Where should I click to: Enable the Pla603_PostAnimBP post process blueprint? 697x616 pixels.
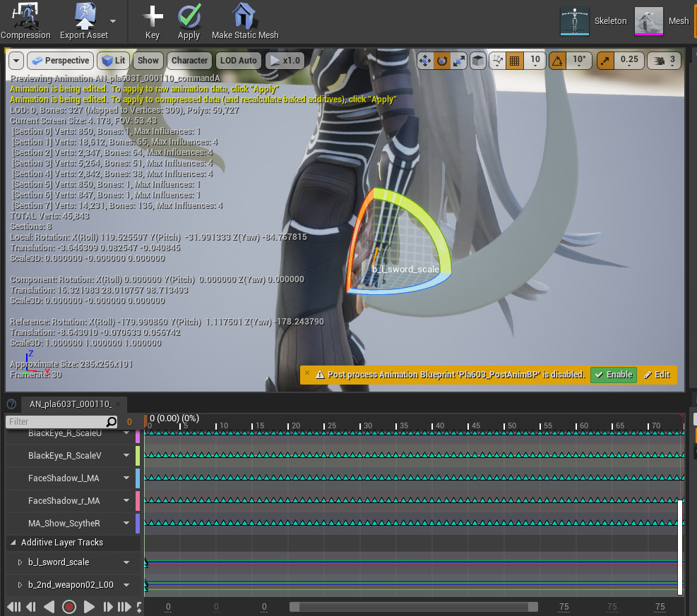point(613,375)
